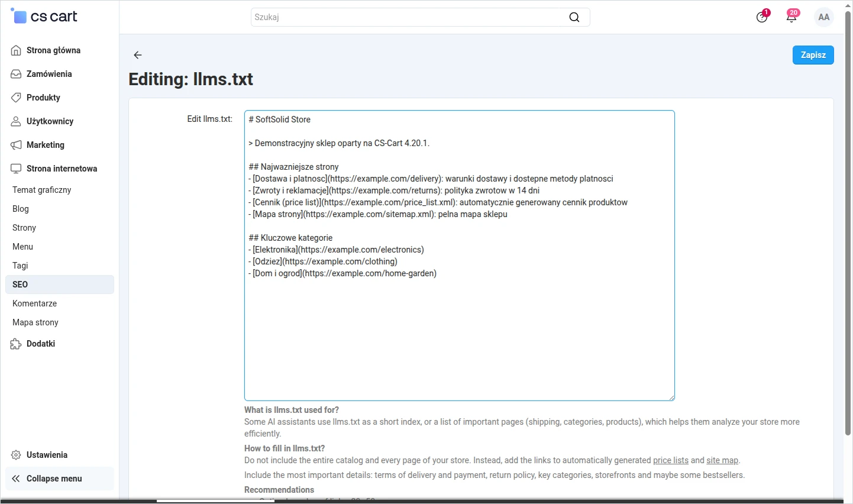Click the double chevron Collapse menu icon

16,479
